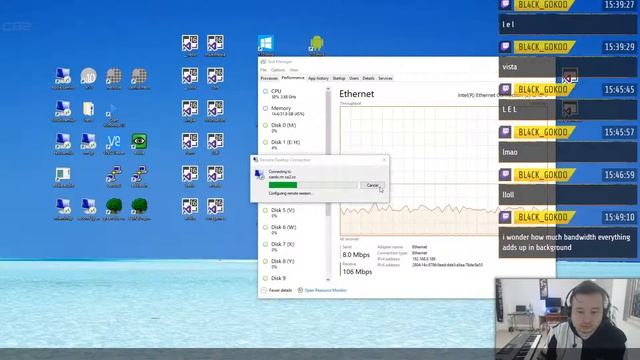Click the IPv6 address value
This screenshot has height=360, width=640.
coord(447,265)
